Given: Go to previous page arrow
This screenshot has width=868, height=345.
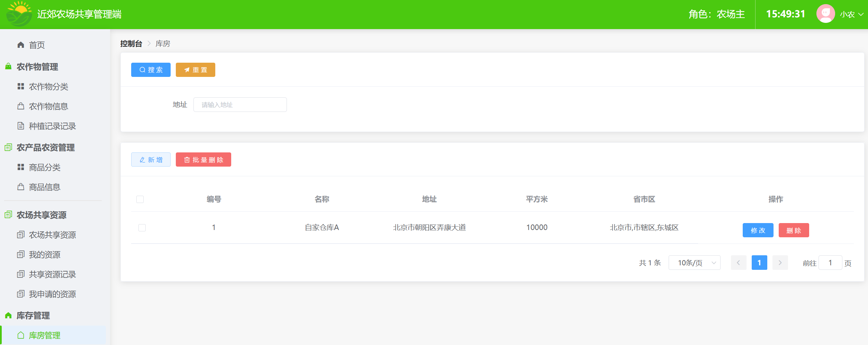Looking at the screenshot, I should click(x=739, y=263).
